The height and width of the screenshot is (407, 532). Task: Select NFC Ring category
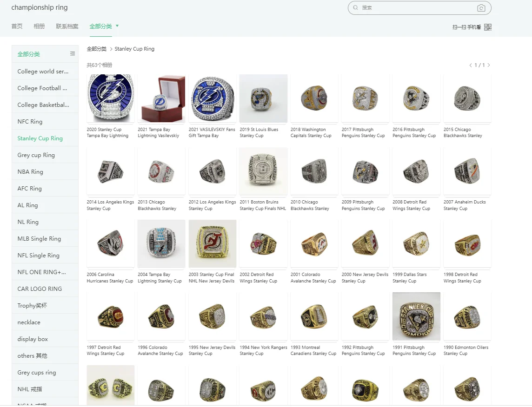pos(45,121)
